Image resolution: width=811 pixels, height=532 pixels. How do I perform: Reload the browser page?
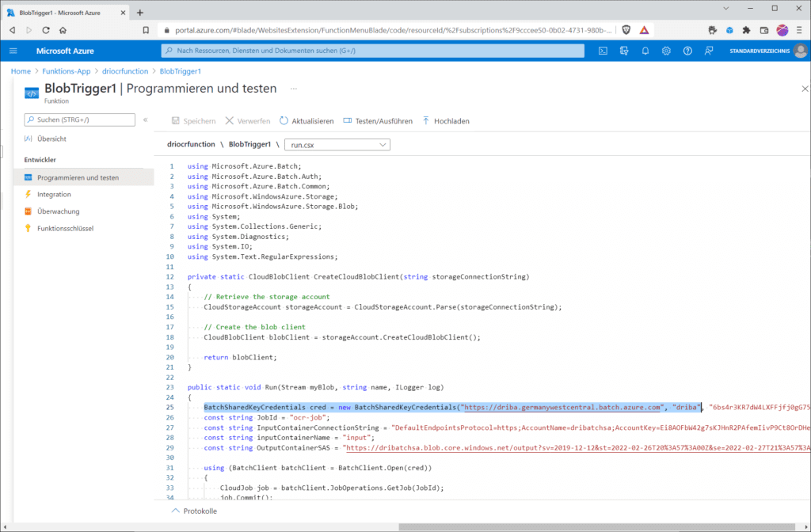(45, 30)
